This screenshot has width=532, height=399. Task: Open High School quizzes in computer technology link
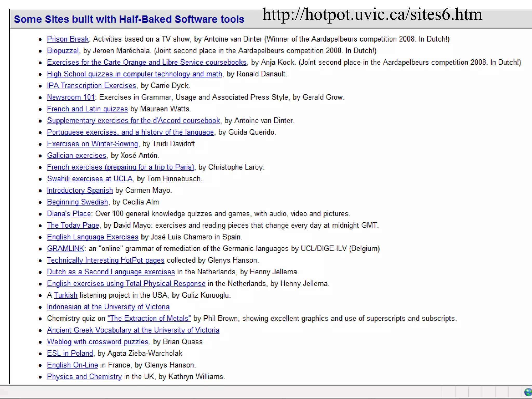pyautogui.click(x=134, y=74)
